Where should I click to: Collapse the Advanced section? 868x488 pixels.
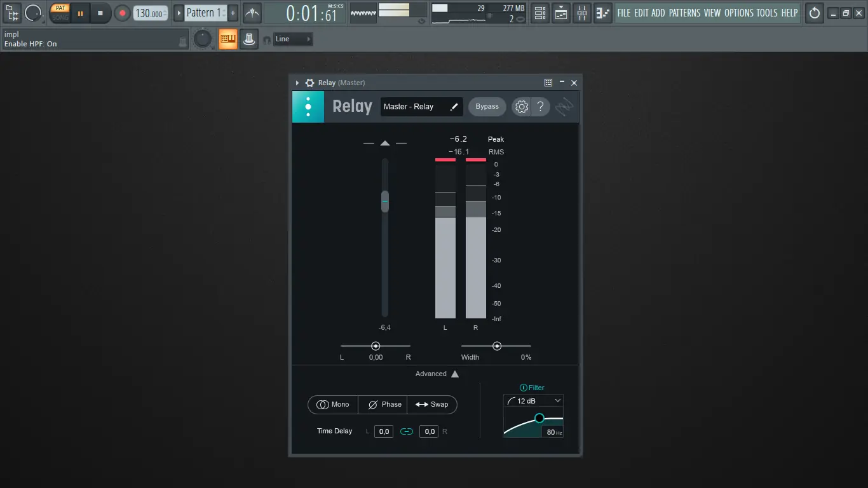click(x=437, y=374)
